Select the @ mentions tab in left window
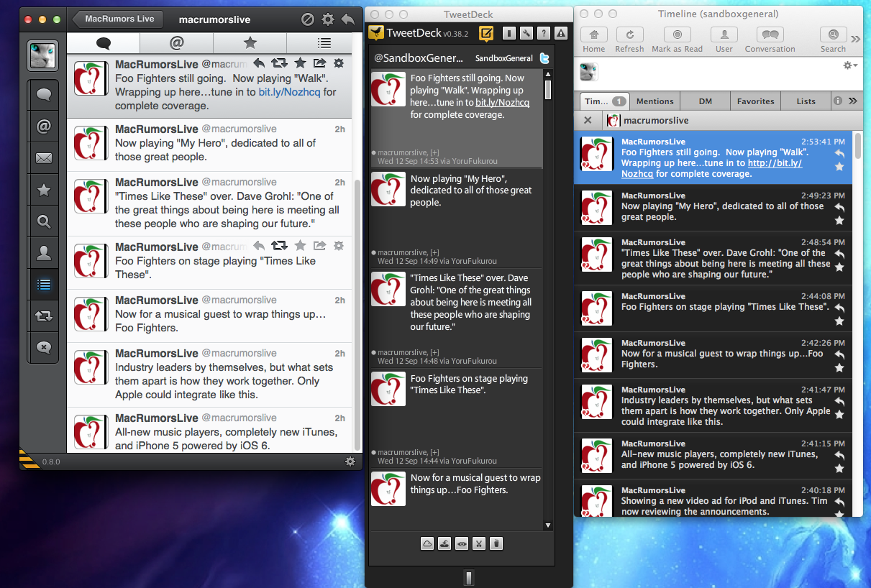871x588 pixels. coord(176,43)
